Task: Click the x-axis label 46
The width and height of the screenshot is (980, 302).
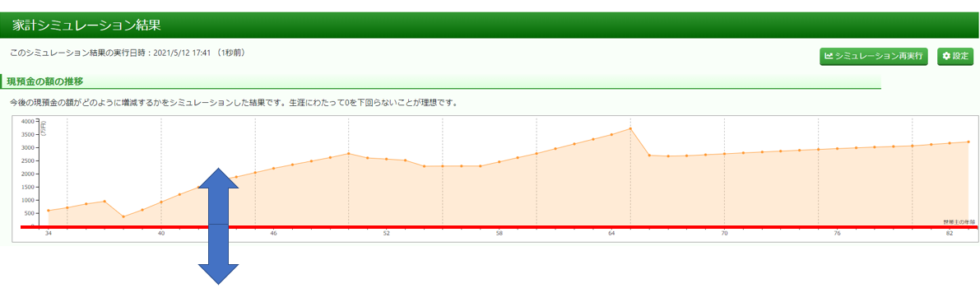Action: [x=274, y=233]
